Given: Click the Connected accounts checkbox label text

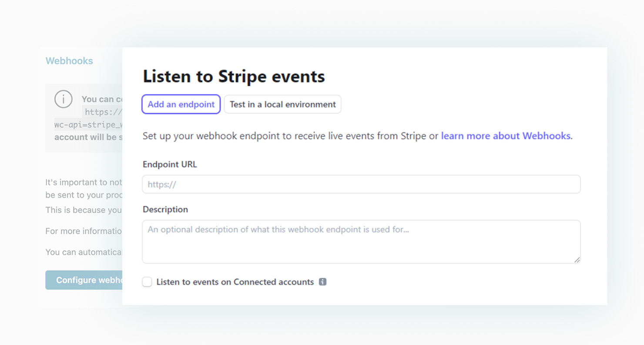Looking at the screenshot, I should 235,282.
